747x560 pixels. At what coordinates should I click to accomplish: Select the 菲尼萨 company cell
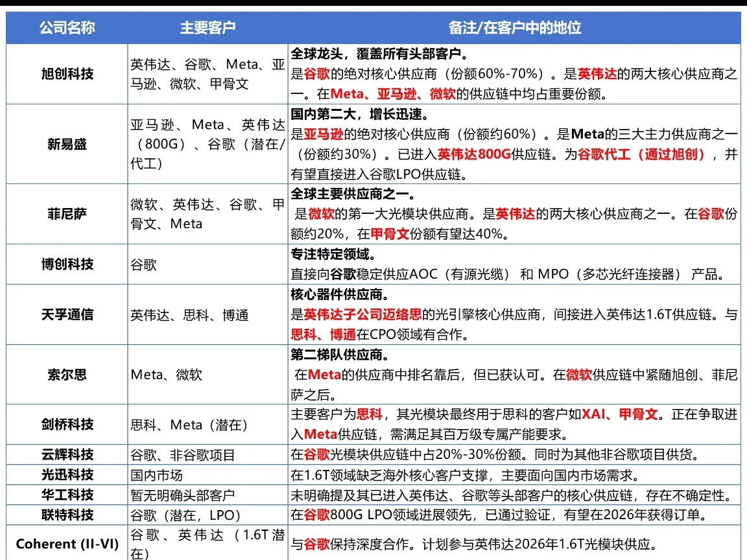coord(67,214)
